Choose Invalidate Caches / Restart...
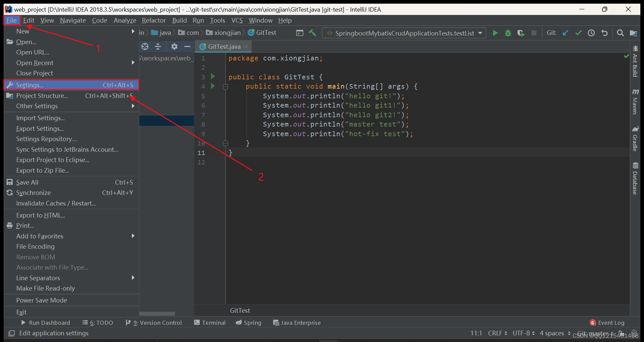Screen dimensions: 644x342 click(71, 203)
